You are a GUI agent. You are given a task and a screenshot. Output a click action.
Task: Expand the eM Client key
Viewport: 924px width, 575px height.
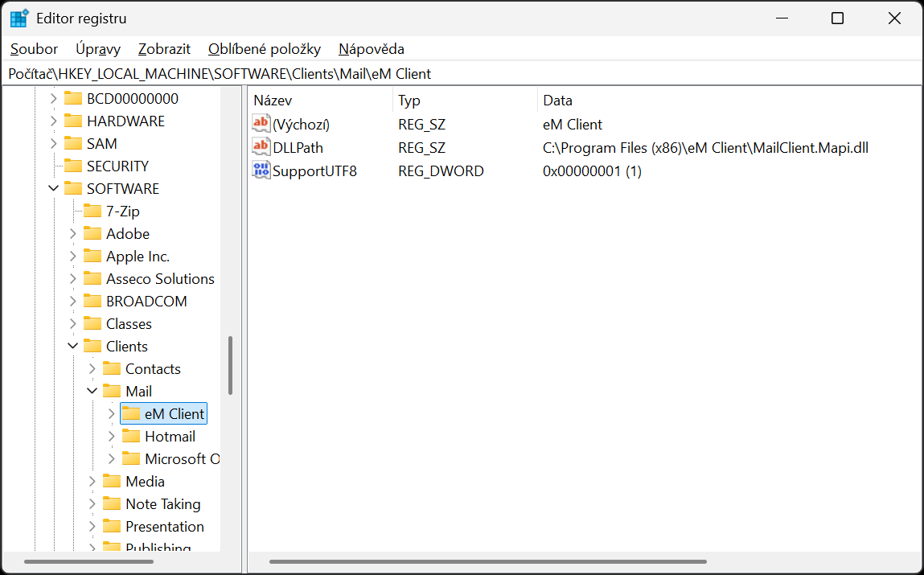pos(112,414)
